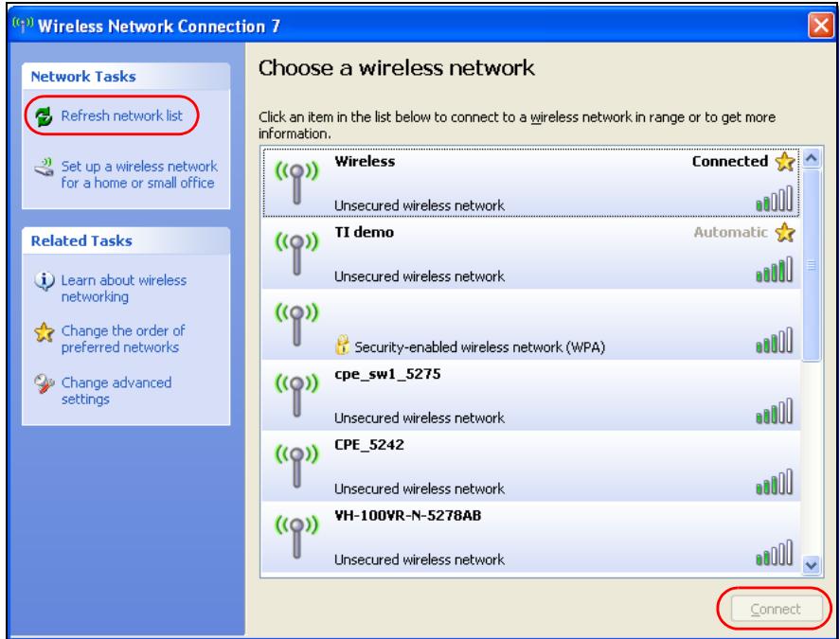Open Change the order of preferred networks
840x639 pixels.
click(123, 339)
